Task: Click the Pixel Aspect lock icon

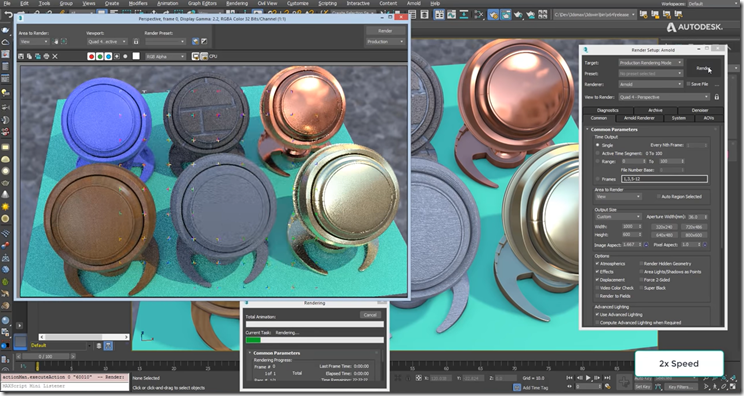Action: [x=705, y=245]
